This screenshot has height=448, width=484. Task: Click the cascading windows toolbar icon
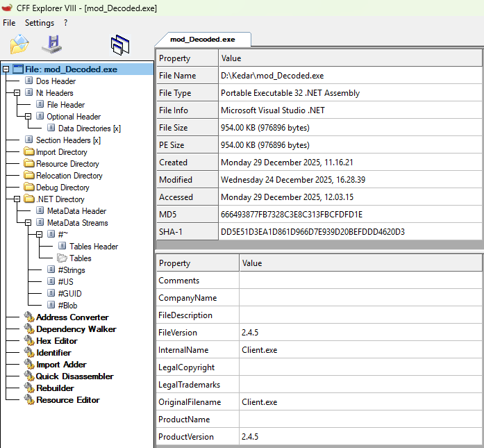pos(120,45)
